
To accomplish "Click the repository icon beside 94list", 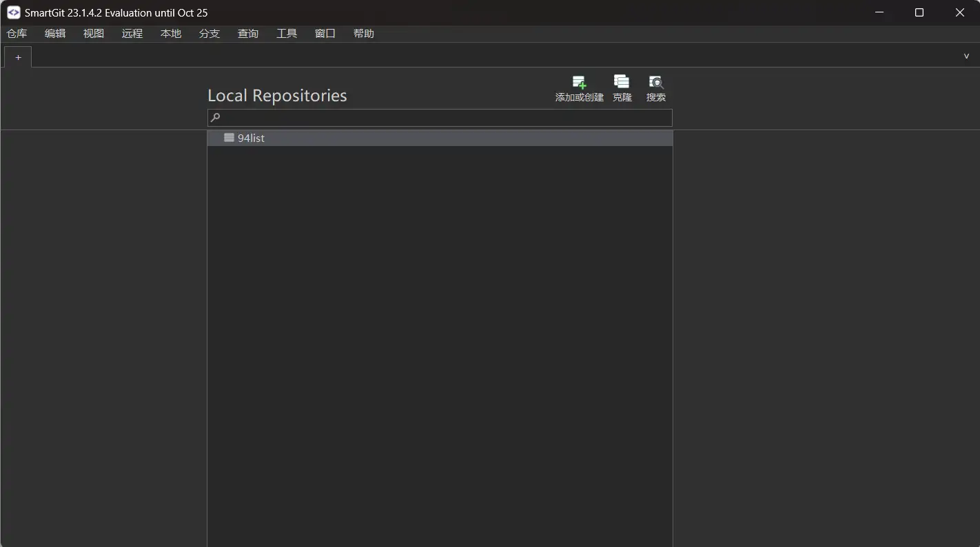I will coord(229,138).
